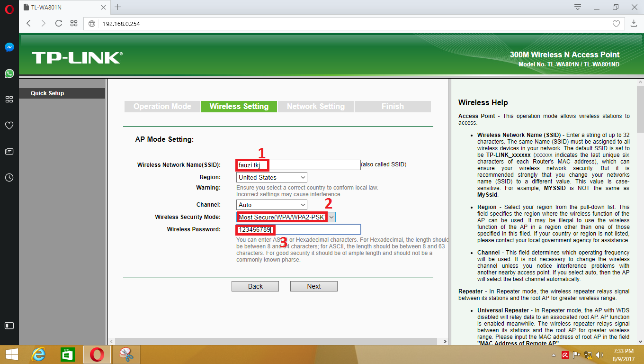Open Windows Store from taskbar
Image resolution: width=644 pixels, height=364 pixels.
pyautogui.click(x=67, y=355)
